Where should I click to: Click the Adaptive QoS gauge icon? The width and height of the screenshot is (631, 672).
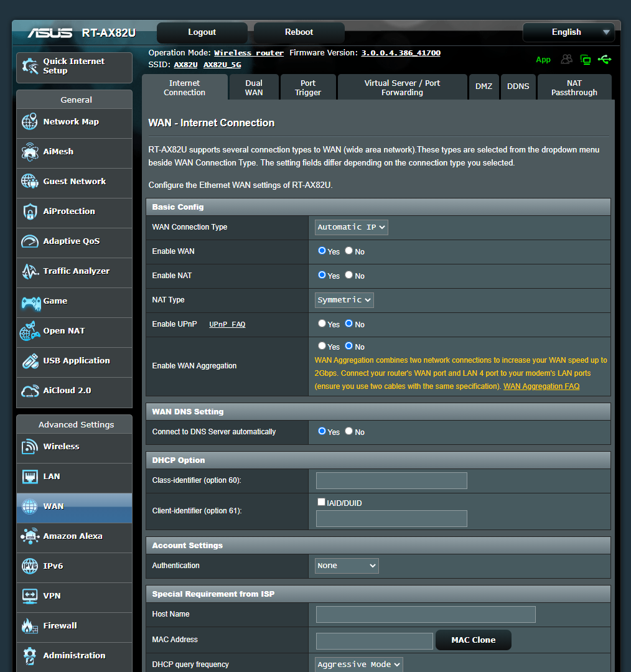point(30,241)
